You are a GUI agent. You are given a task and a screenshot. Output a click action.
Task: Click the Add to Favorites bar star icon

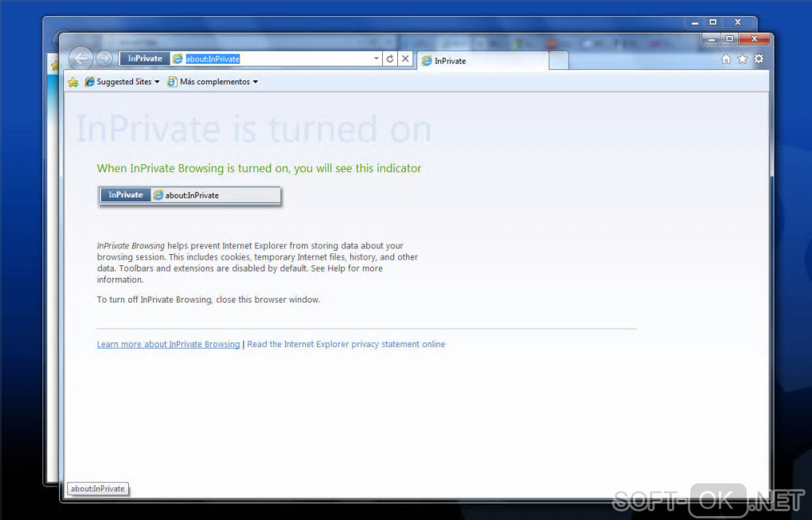[x=73, y=82]
